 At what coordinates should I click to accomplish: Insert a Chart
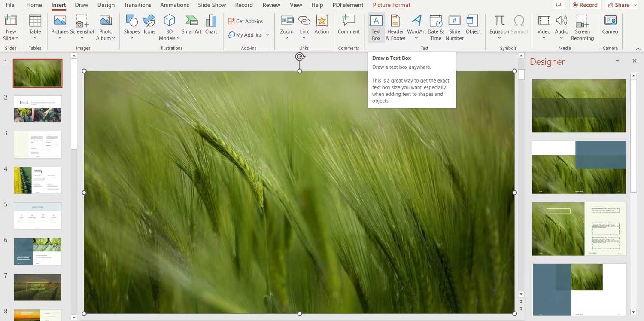[x=211, y=26]
